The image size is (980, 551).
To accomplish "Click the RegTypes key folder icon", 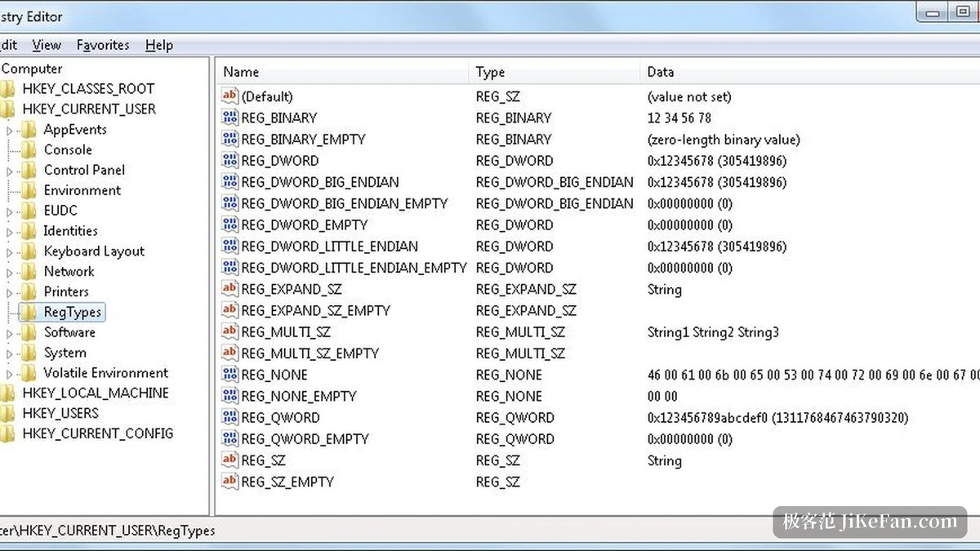I will (x=29, y=312).
